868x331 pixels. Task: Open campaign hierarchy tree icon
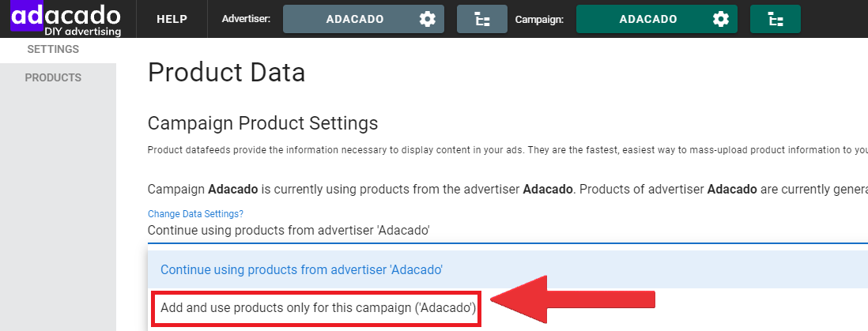coord(776,20)
